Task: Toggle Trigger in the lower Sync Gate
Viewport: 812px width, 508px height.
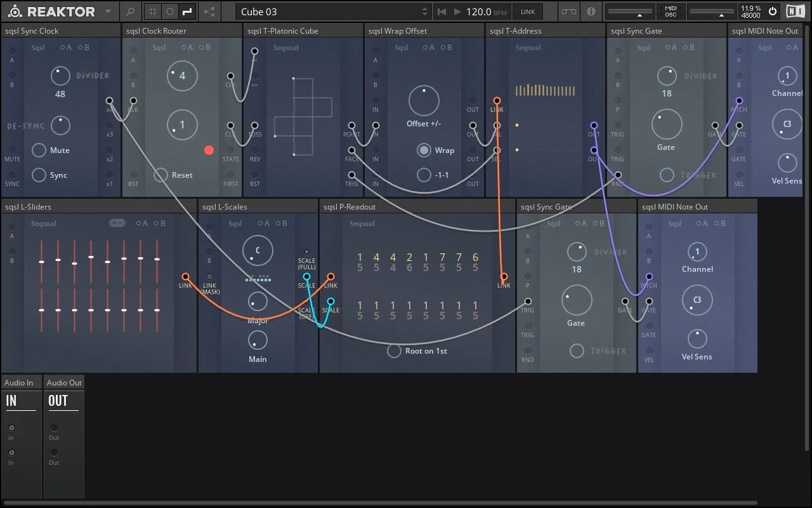Action: click(x=577, y=351)
